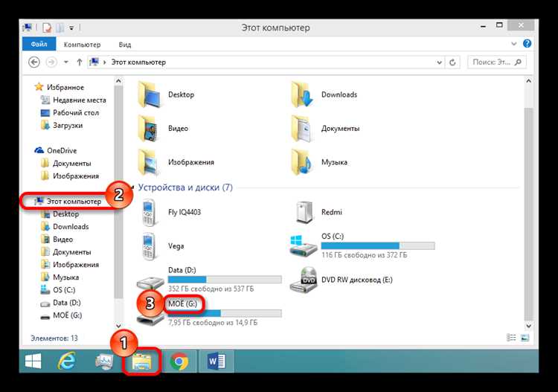Open the Windows Start button
Image resolution: width=558 pixels, height=392 pixels.
[33, 362]
